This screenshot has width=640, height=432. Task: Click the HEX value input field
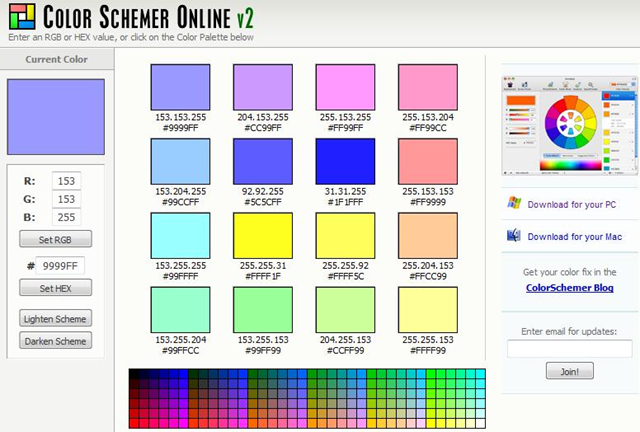[x=60, y=266]
